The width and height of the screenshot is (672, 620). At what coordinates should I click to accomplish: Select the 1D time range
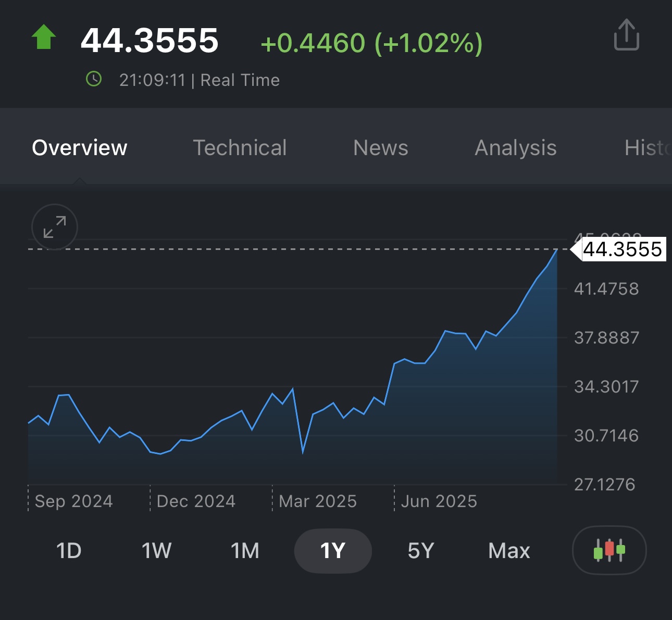[69, 551]
